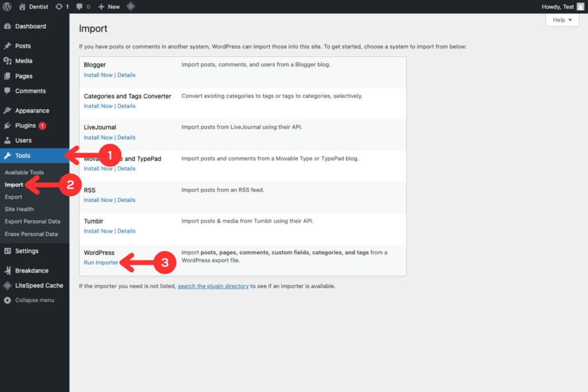Go to the Media library menu

[x=24, y=61]
